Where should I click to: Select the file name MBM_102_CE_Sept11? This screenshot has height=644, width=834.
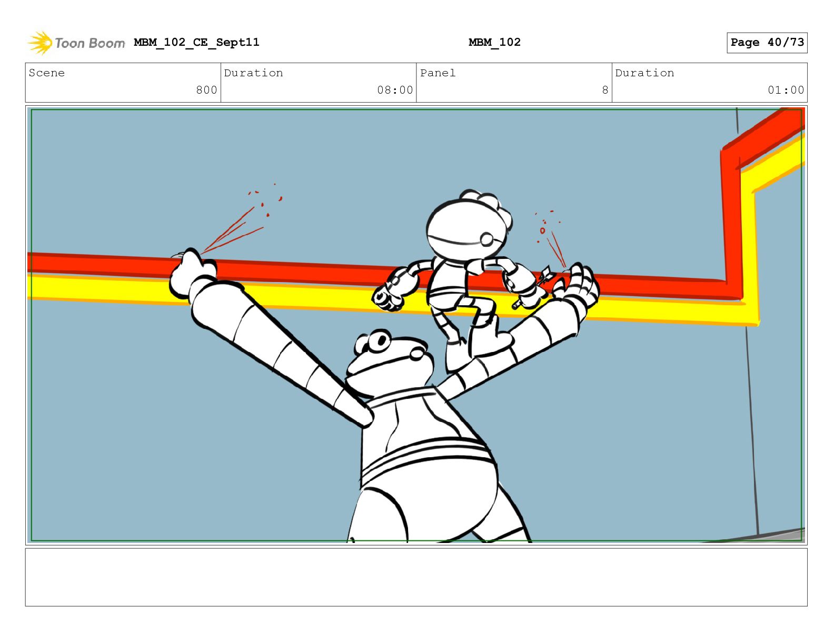coord(196,42)
